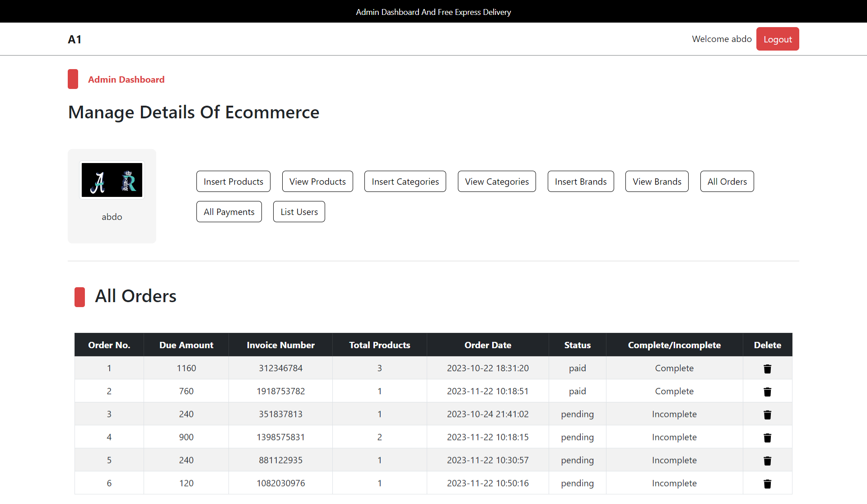Screen dimensions: 867x504
Task: Click the A1 site logo
Action: [75, 39]
